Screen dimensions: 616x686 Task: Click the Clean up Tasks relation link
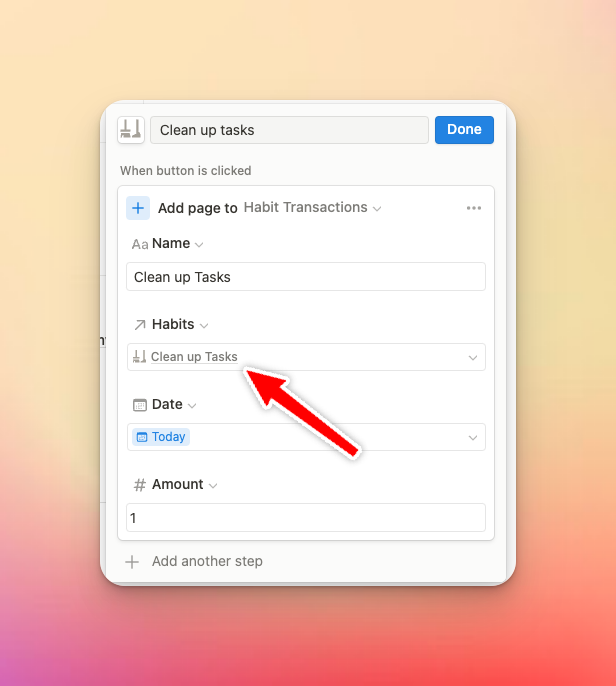point(194,357)
